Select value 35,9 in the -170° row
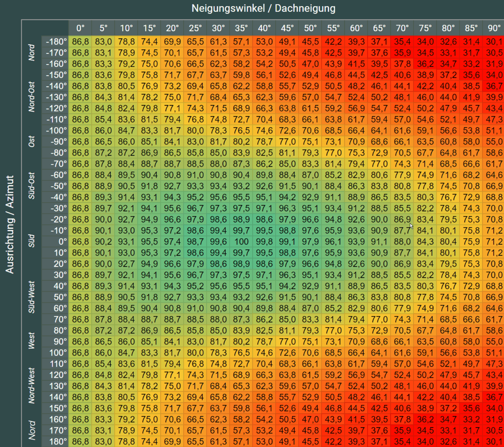Viewport: 504px width, 447px height. tap(402, 53)
